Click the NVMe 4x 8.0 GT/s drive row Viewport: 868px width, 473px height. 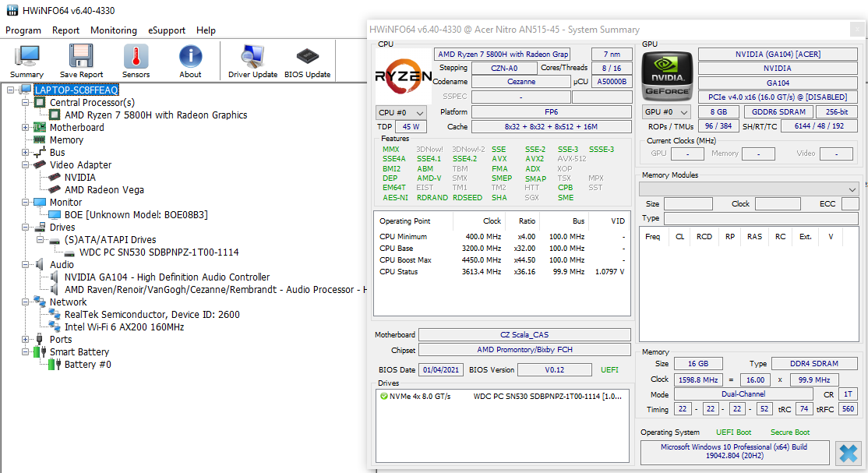pos(502,397)
